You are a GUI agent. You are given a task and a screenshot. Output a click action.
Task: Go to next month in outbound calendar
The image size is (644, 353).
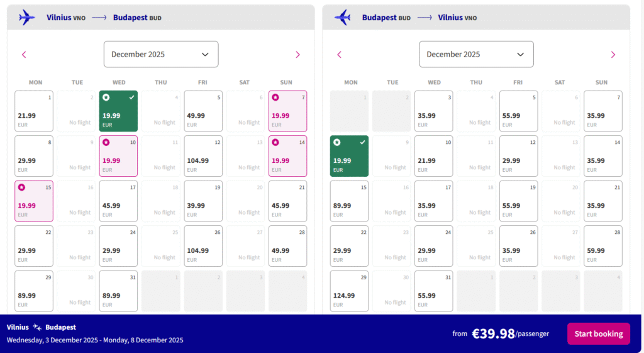tap(297, 55)
